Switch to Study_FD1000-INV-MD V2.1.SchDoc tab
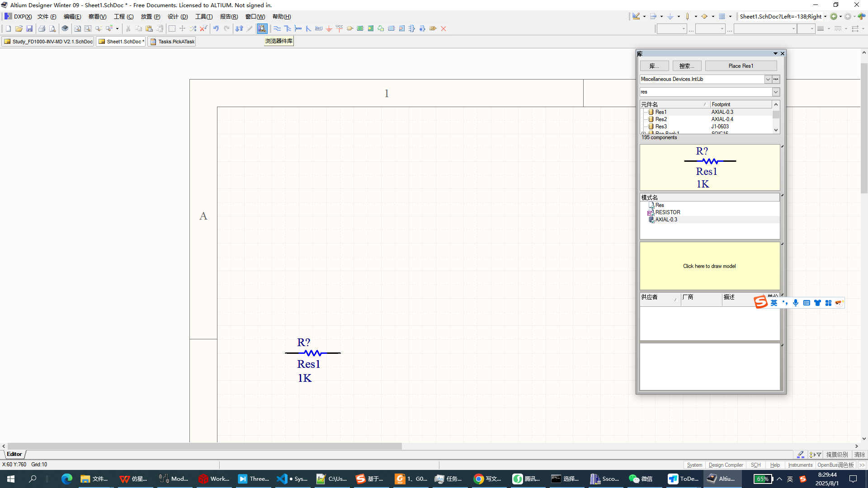 pos(48,42)
